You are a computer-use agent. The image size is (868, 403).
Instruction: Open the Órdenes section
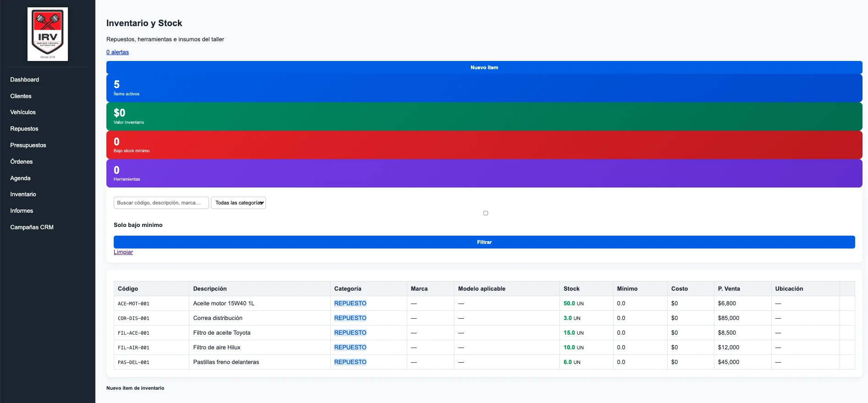point(22,162)
